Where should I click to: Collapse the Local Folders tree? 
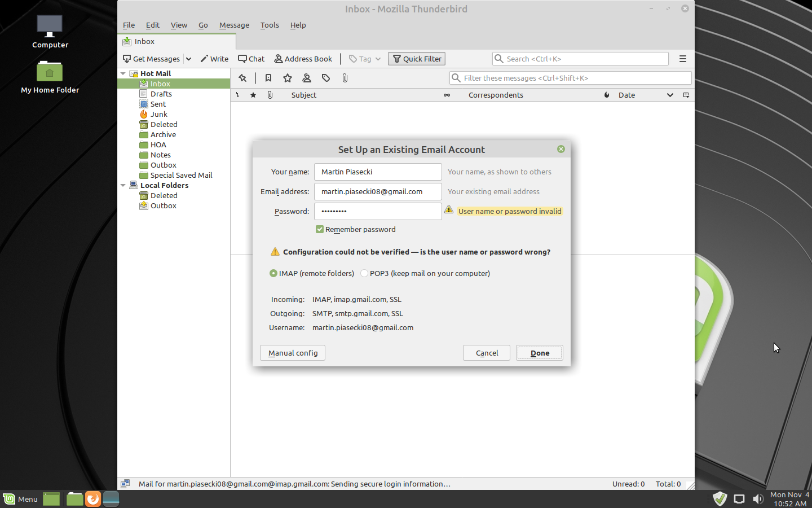coord(123,185)
